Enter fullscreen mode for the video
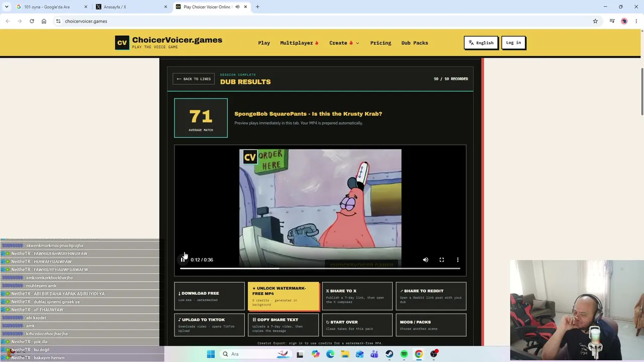 pos(442,260)
